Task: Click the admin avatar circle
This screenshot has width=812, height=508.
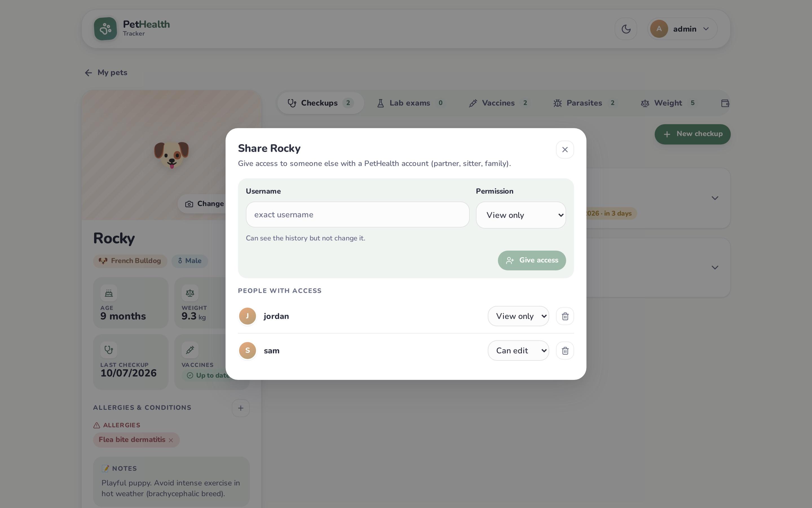Action: point(659,29)
